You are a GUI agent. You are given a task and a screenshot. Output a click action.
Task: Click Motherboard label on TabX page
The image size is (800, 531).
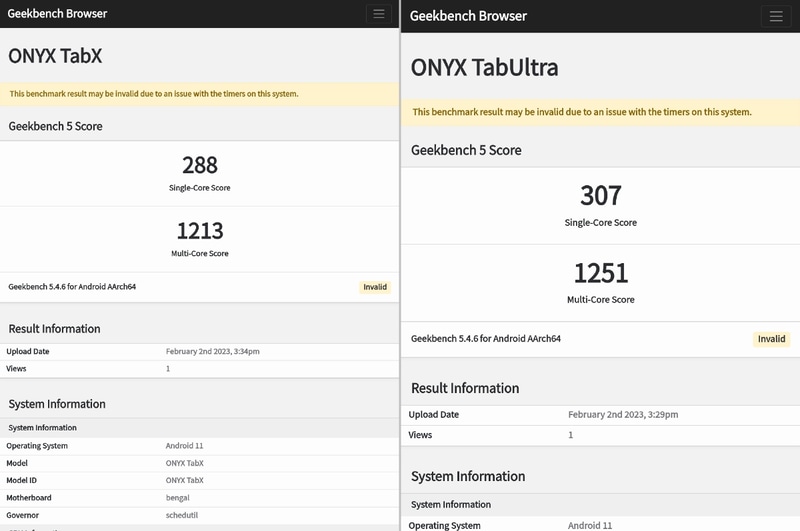29,498
